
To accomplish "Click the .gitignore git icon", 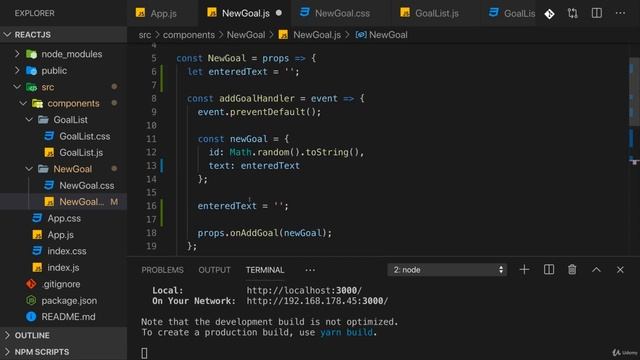I will click(x=31, y=284).
